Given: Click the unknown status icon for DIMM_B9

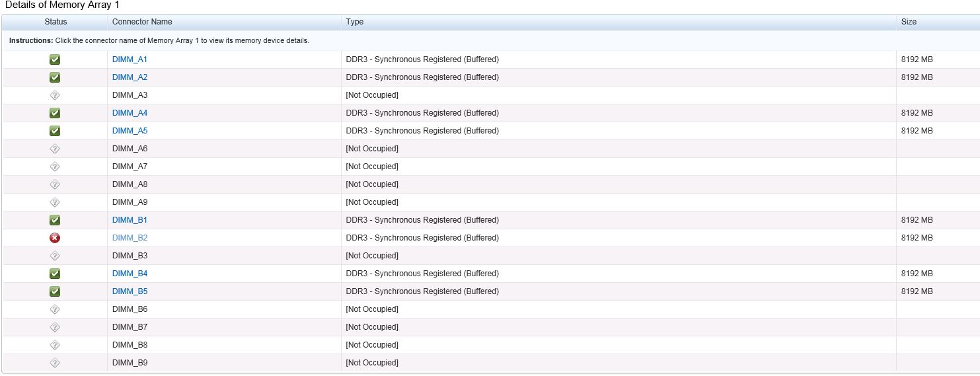Looking at the screenshot, I should (55, 363).
